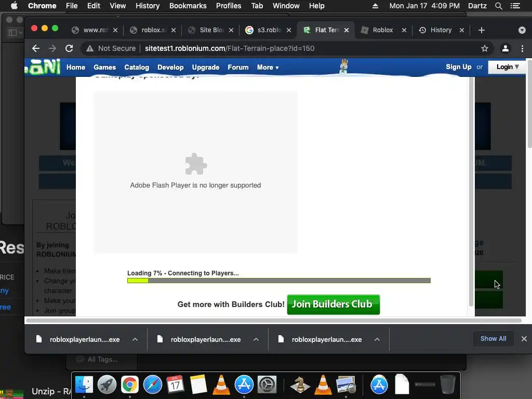Bookmark this page with the star icon

click(x=485, y=48)
